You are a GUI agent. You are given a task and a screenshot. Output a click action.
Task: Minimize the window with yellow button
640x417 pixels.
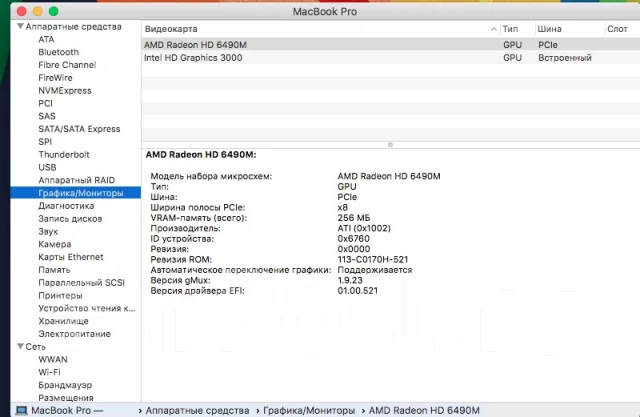coord(38,11)
